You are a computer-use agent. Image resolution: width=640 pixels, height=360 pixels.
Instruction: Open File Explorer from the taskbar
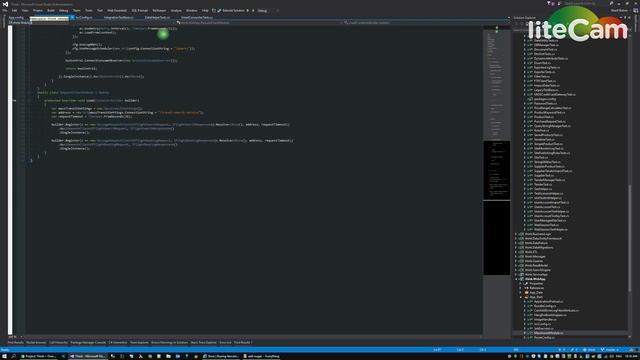[x=168, y=356]
